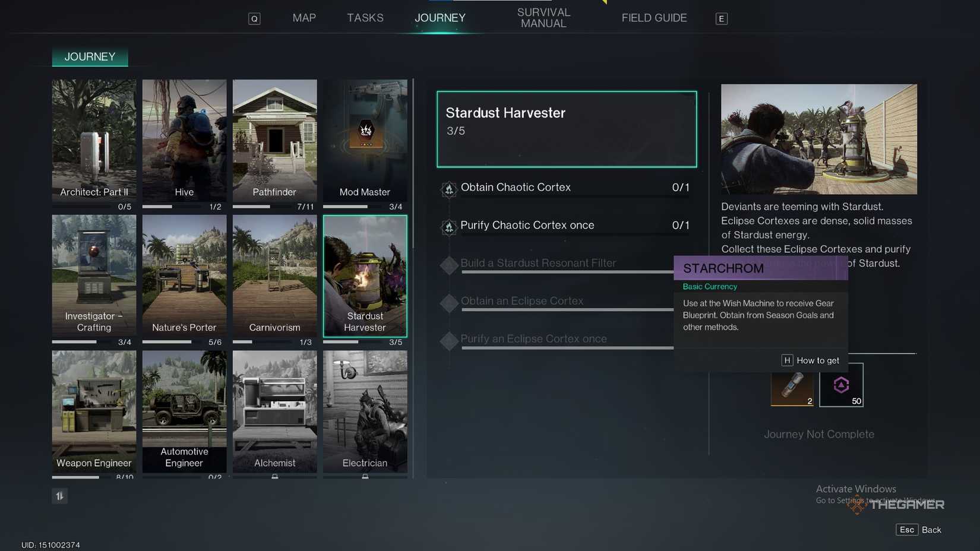Viewport: 980px width, 551px height.
Task: Open the locked Alchemist journey card
Action: 274,411
